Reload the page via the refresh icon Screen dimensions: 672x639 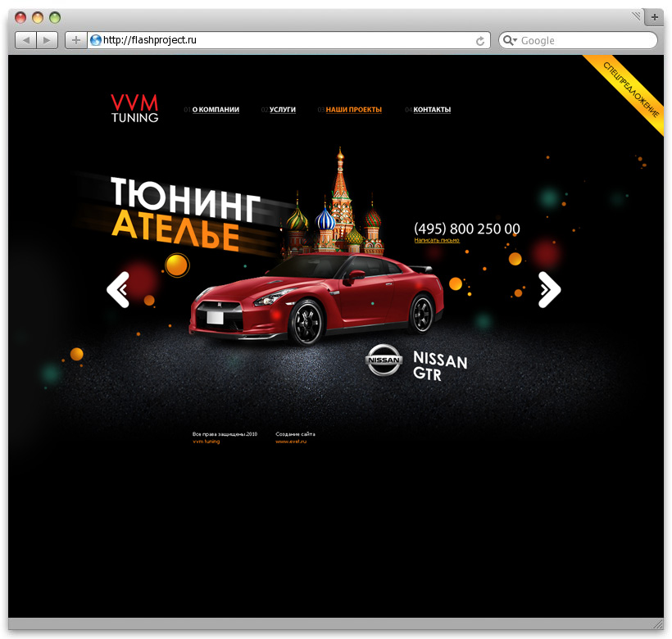point(479,39)
